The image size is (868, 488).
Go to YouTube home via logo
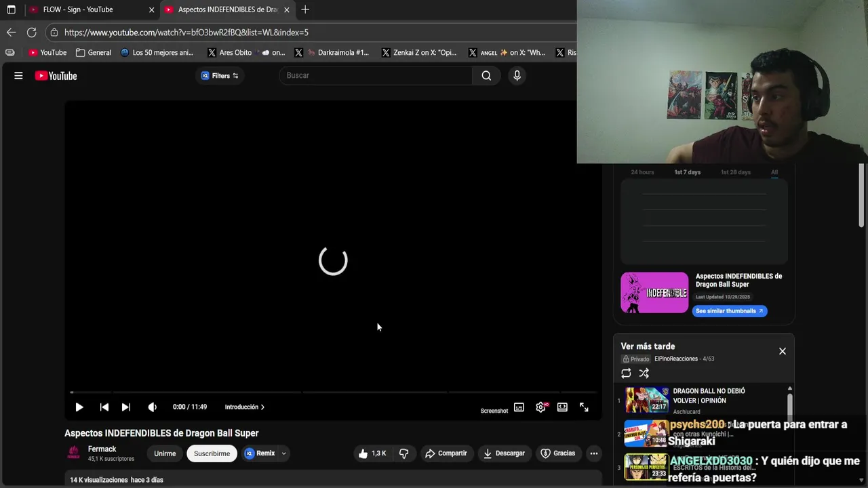click(56, 76)
